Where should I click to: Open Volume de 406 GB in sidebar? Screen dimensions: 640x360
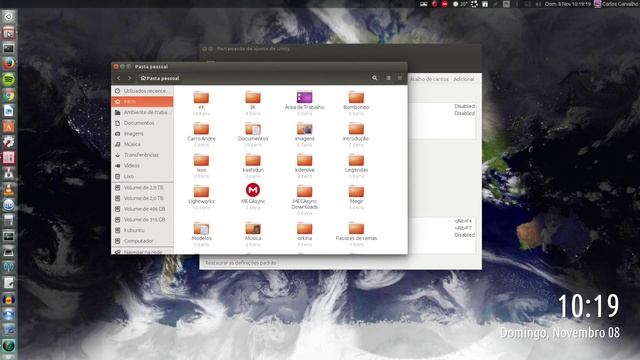click(x=142, y=209)
